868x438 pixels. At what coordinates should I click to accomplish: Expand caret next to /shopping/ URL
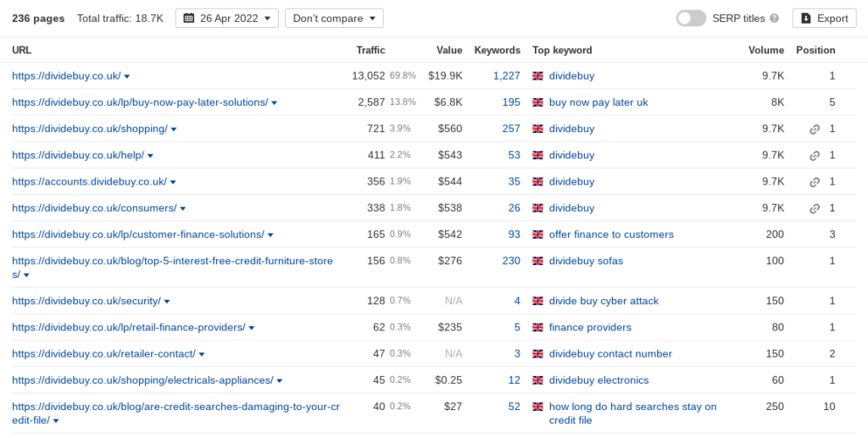click(173, 130)
